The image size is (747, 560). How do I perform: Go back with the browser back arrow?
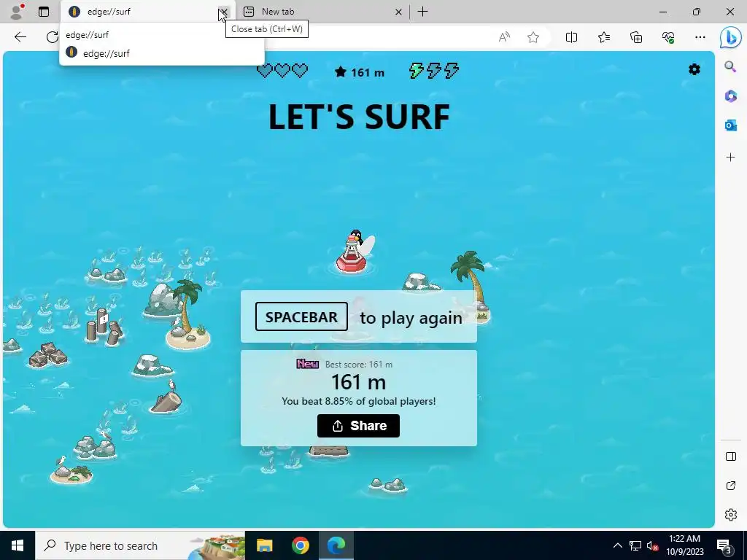tap(20, 37)
